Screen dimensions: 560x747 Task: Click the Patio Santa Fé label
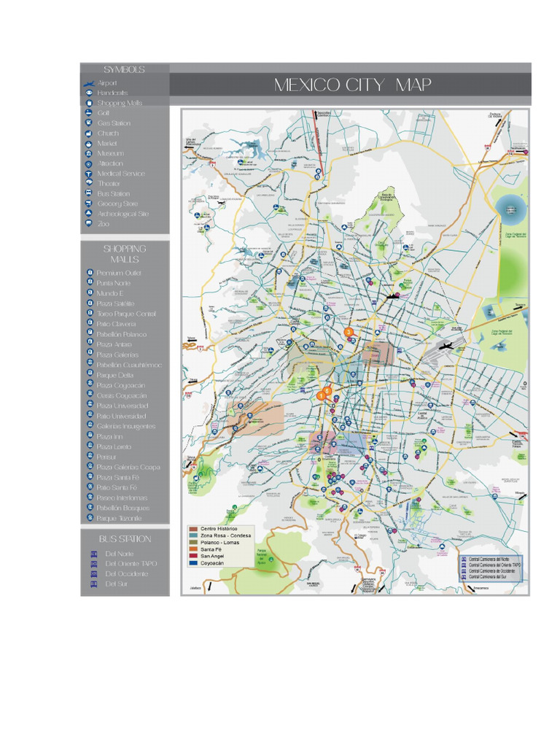(117, 487)
